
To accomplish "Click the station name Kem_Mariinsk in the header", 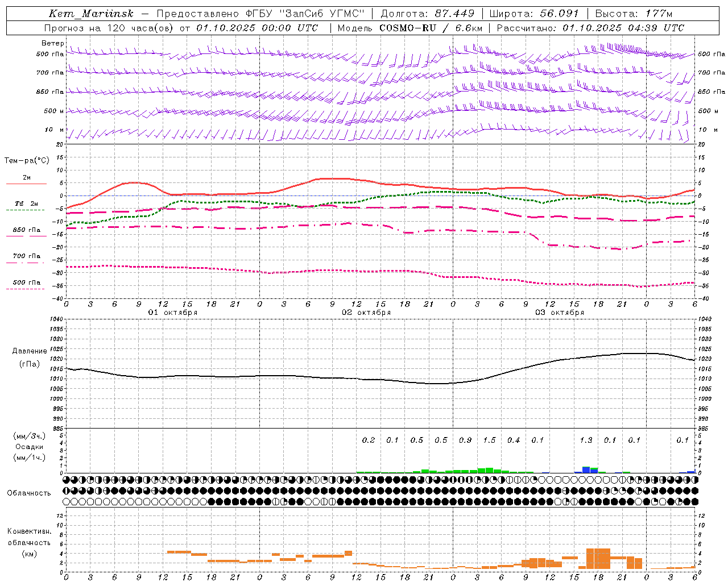I will 91,14.
